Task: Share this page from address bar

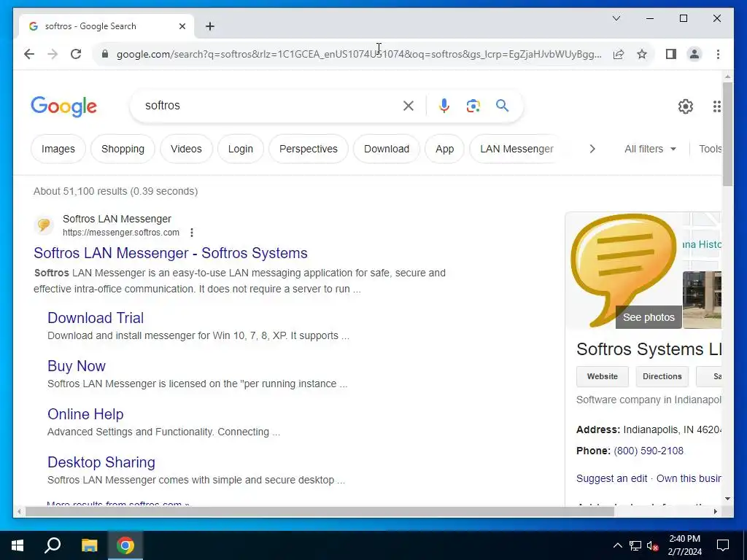Action: click(619, 54)
